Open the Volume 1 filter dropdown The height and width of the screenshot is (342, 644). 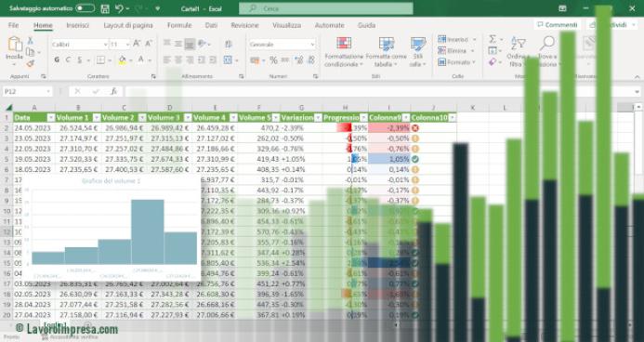(x=97, y=118)
